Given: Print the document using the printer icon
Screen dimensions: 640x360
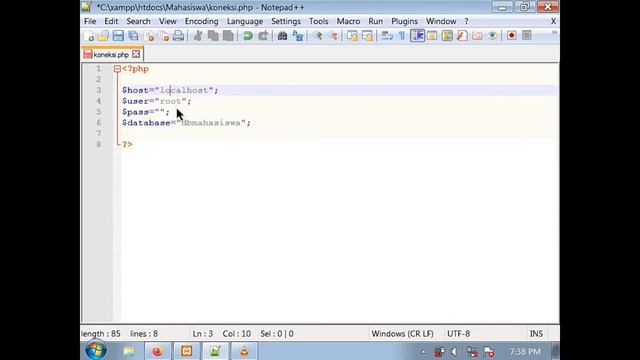Looking at the screenshot, I should [178, 36].
